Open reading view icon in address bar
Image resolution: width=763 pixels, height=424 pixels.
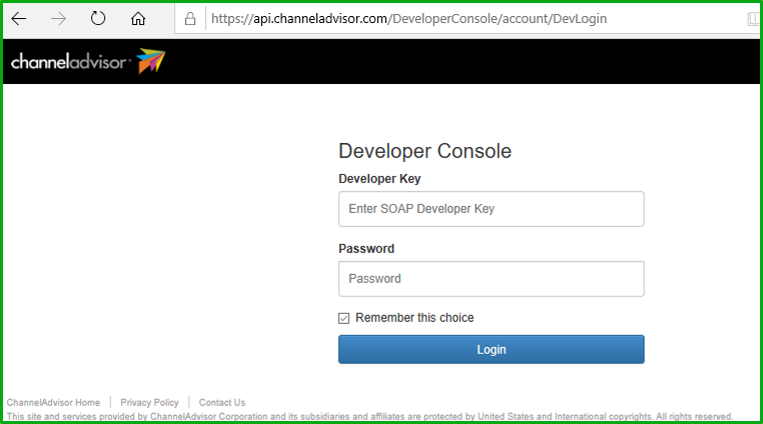pos(753,19)
